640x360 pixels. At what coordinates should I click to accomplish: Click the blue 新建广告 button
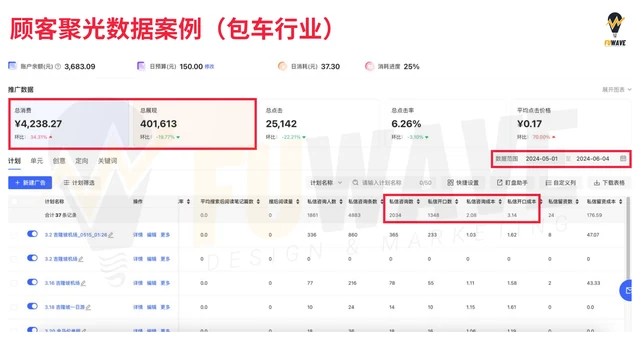pos(30,182)
